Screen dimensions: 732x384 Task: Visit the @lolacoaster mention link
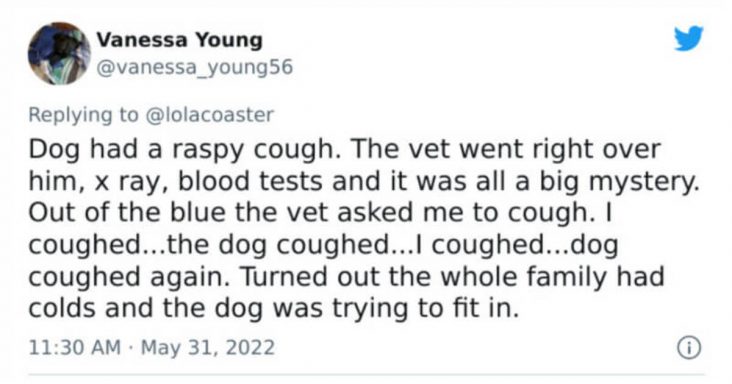point(210,115)
